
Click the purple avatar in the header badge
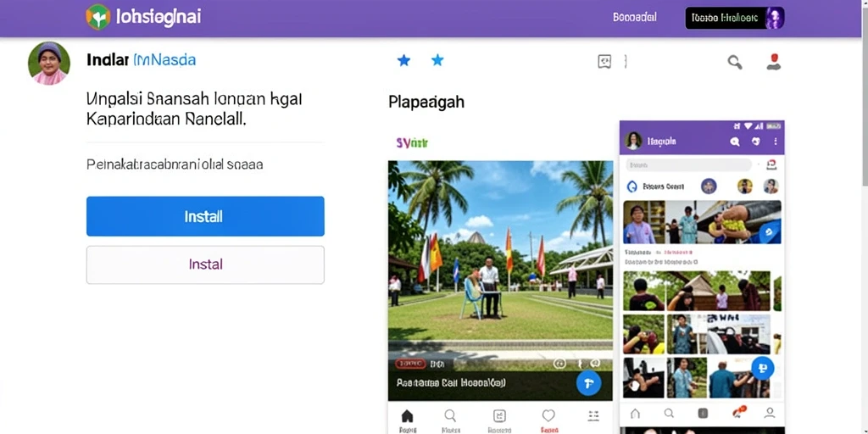[773, 18]
